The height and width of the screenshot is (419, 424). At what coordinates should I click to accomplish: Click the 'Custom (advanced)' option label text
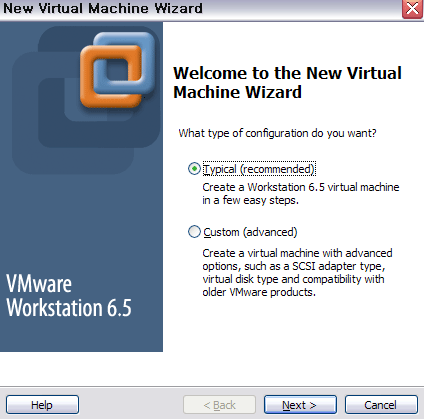(250, 232)
